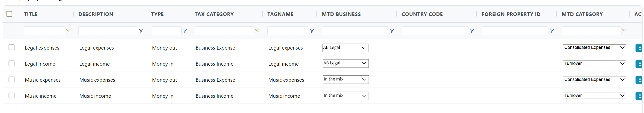The image size is (644, 113).
Task: Expand In the mix dropdown for Music income
Action: 346,96
